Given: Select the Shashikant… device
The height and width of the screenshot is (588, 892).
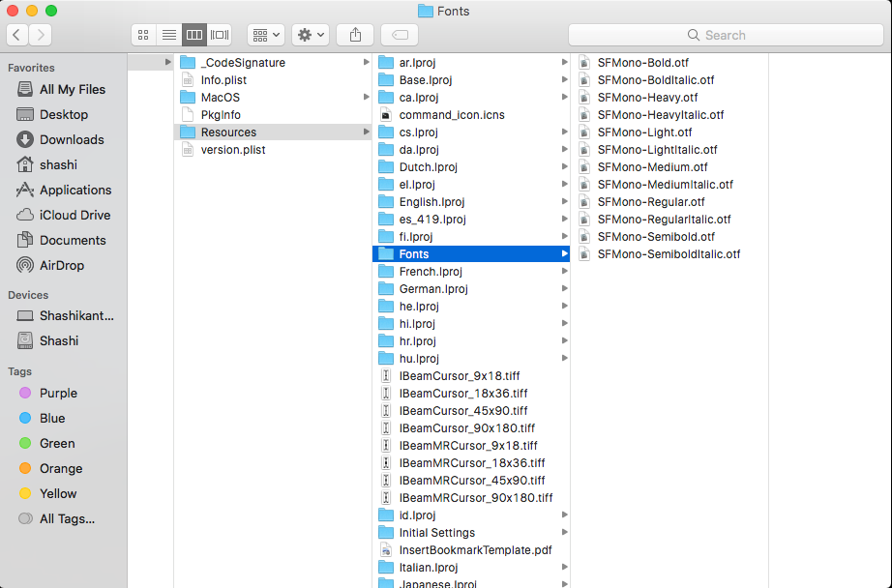Looking at the screenshot, I should click(66, 315).
